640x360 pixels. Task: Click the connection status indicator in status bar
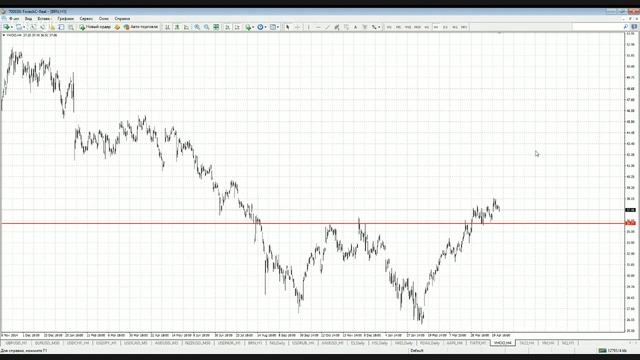pos(613,351)
